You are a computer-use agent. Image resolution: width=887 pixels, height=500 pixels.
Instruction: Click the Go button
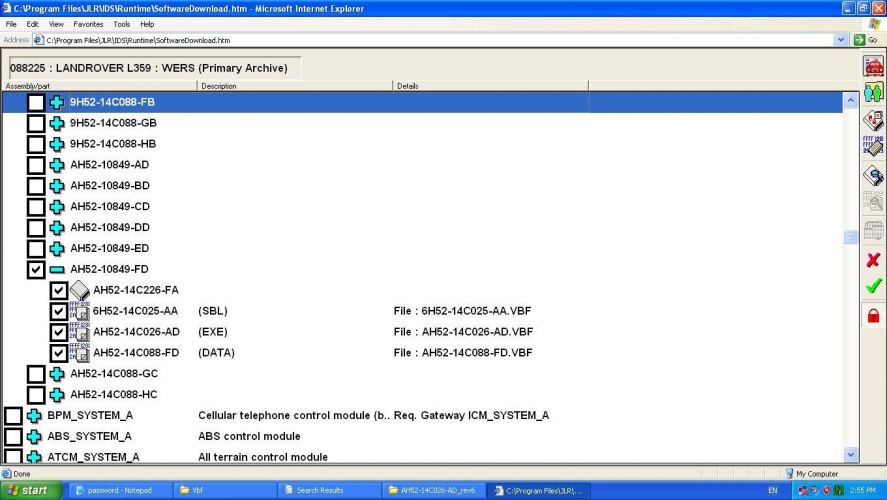pos(866,40)
